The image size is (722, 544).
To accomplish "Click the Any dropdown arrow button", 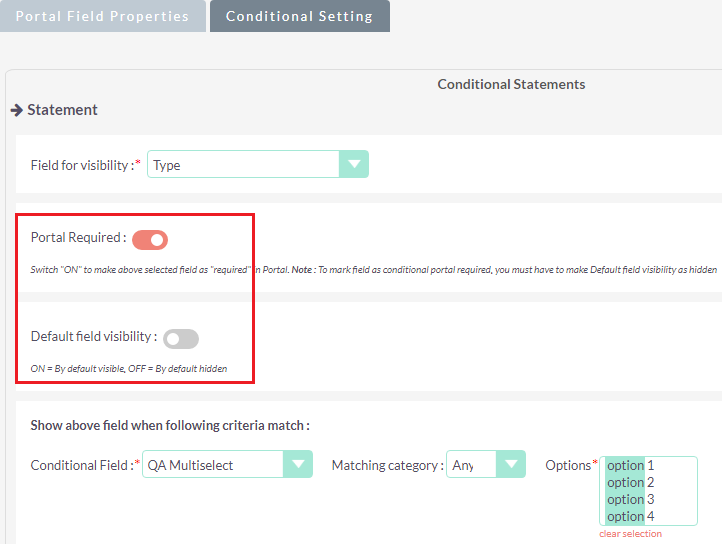I will click(x=511, y=465).
